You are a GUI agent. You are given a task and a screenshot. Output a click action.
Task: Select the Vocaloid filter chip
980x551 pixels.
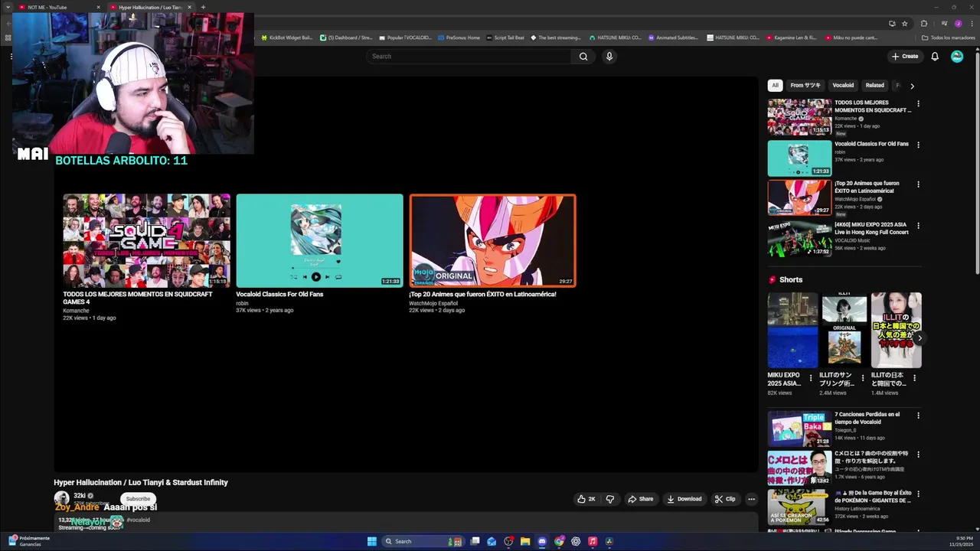tap(843, 86)
